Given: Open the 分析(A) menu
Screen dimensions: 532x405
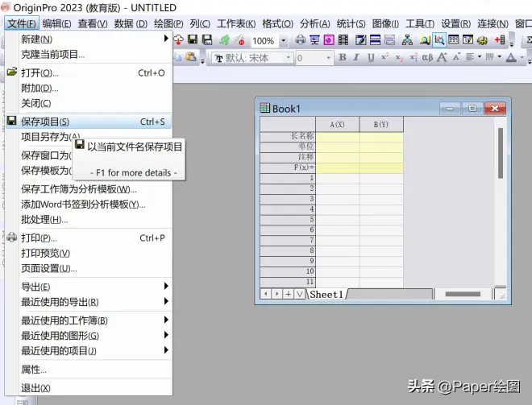Looking at the screenshot, I should click(315, 23).
